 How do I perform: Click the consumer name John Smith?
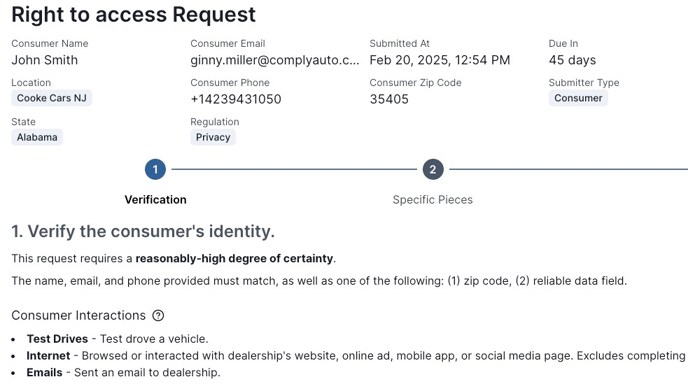tap(45, 60)
